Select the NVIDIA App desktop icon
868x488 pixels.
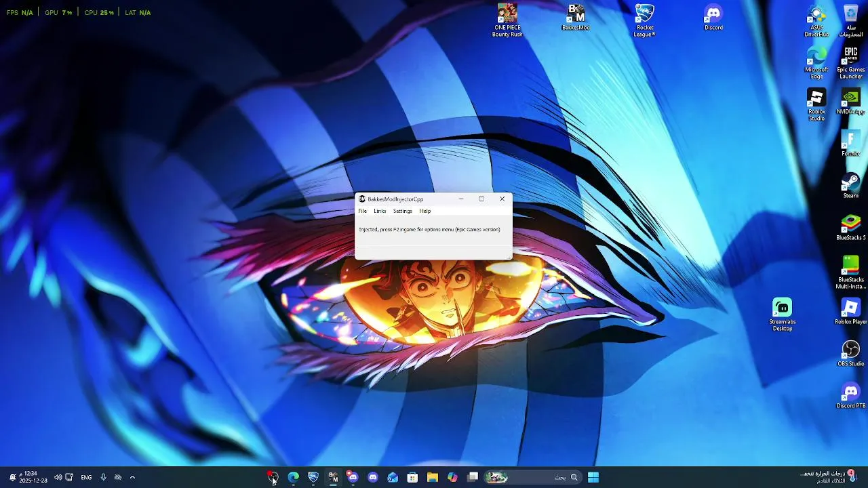tap(851, 102)
